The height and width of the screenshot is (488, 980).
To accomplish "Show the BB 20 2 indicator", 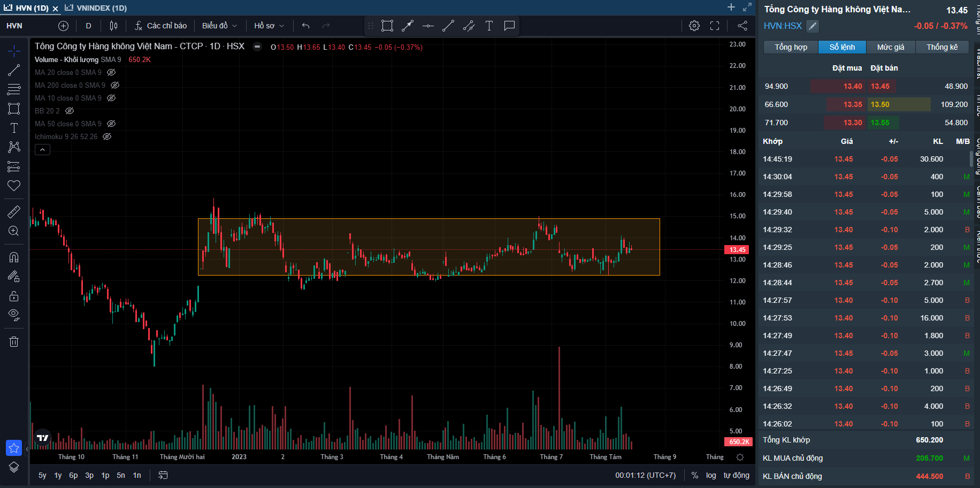I will pos(70,111).
